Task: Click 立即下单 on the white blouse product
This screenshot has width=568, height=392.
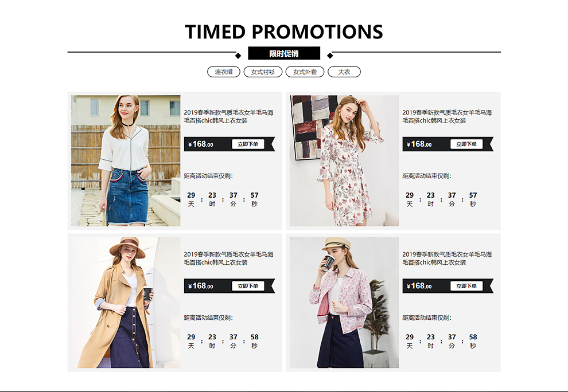Action: coord(248,144)
